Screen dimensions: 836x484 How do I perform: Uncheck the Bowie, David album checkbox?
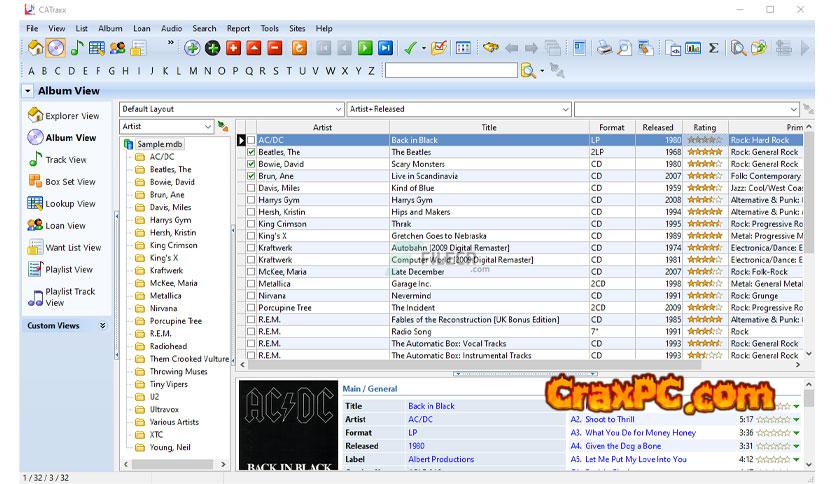point(251,164)
